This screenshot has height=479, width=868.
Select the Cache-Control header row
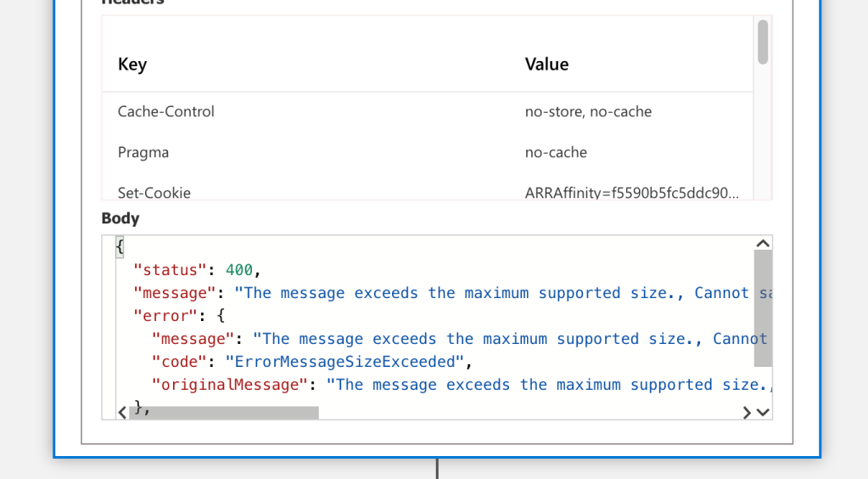click(428, 111)
